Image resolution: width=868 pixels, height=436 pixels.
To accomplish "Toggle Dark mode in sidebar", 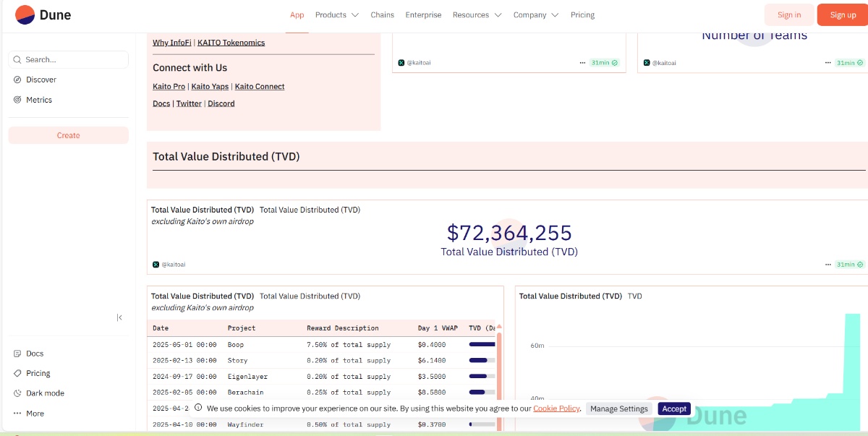I will coord(45,393).
